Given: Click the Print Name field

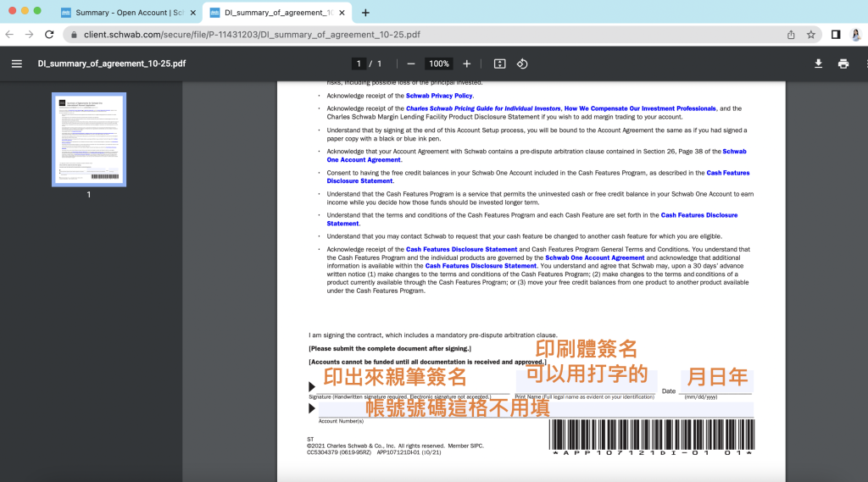Looking at the screenshot, I should [x=587, y=382].
